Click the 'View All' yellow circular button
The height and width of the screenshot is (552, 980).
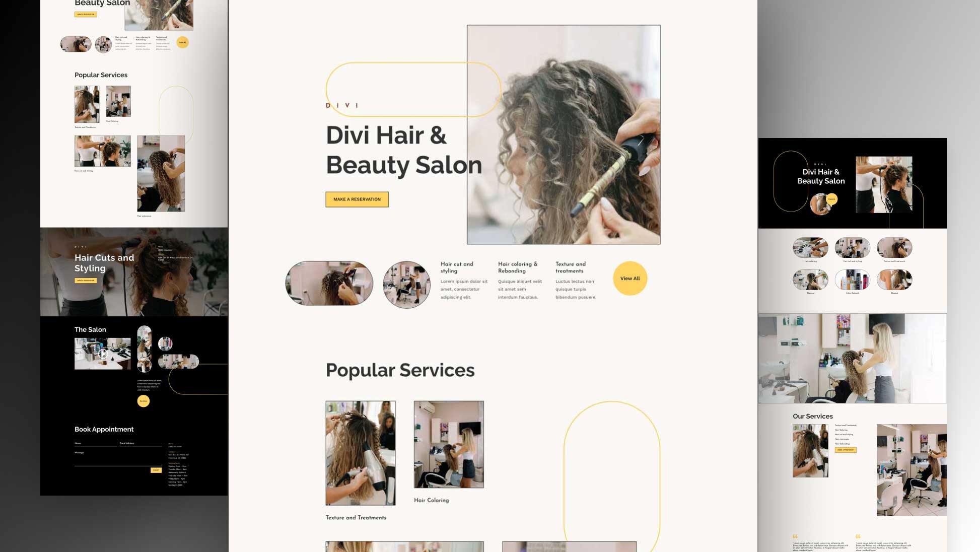(x=629, y=278)
